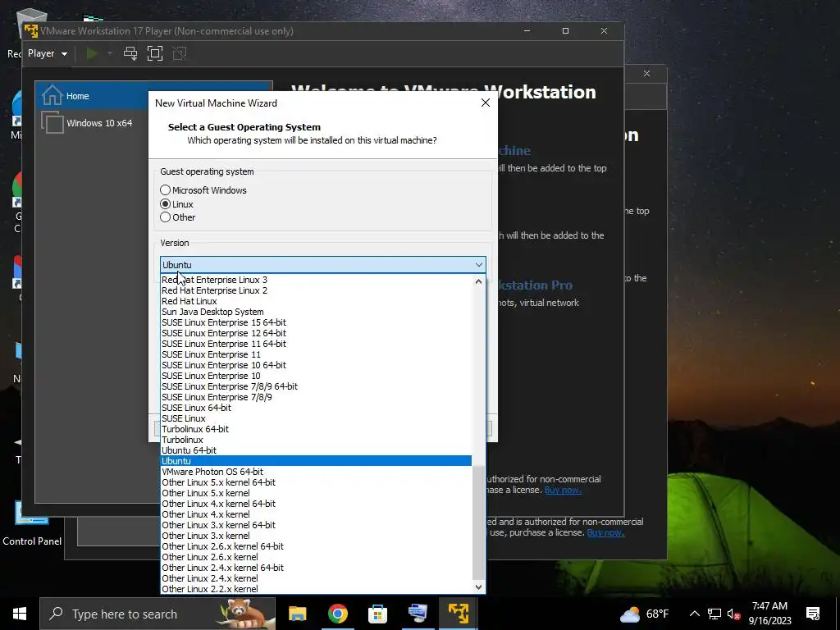The height and width of the screenshot is (630, 840).
Task: Click the muted volume tray icon
Action: tap(734, 614)
